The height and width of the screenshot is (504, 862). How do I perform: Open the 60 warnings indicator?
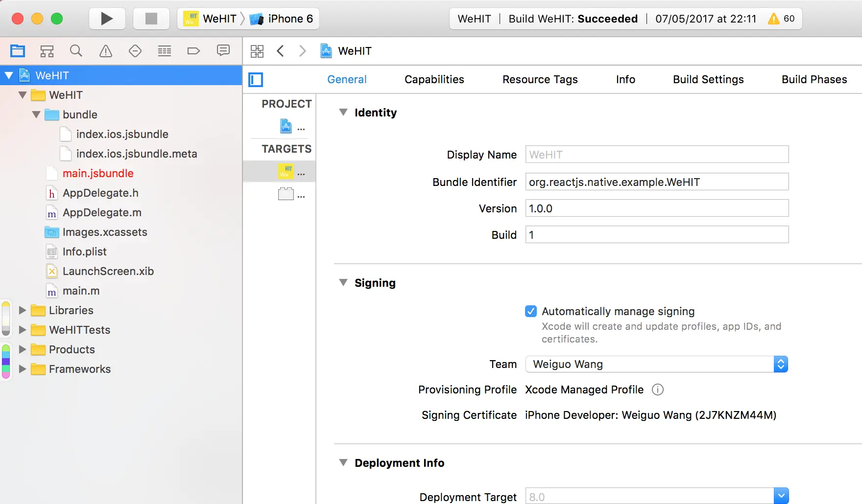(781, 19)
